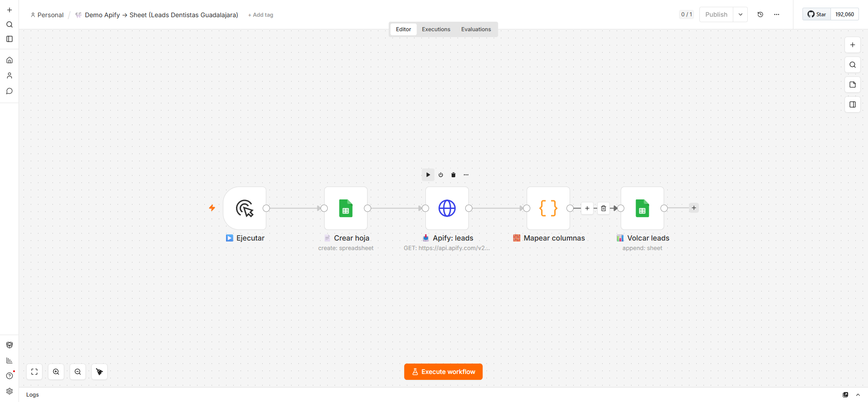Delete the Apify: leads node trash icon
This screenshot has width=868, height=402.
(453, 175)
